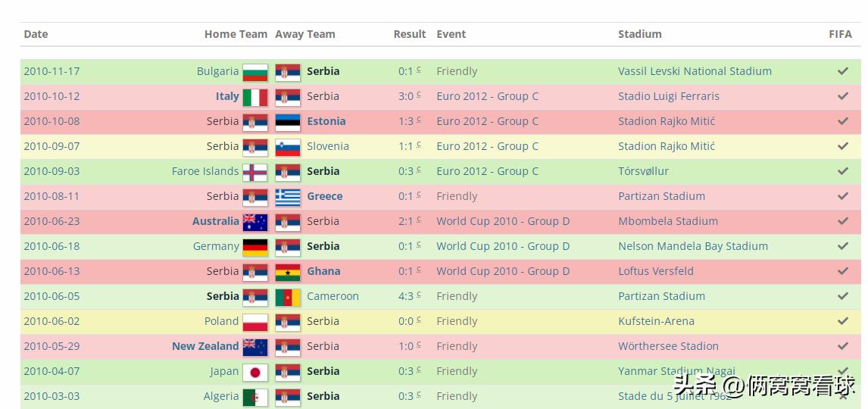
Task: Click the Estonia flag icon
Action: pos(288,122)
